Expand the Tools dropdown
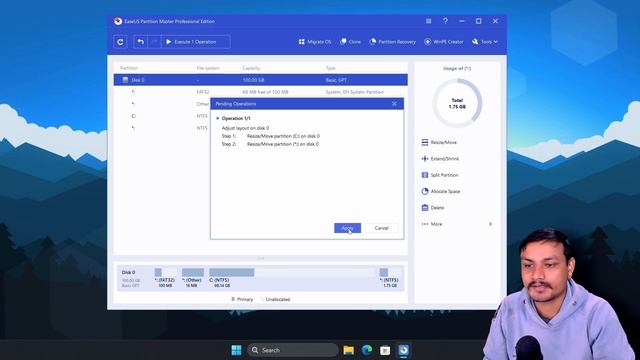Image resolution: width=640 pixels, height=360 pixels. coord(485,42)
